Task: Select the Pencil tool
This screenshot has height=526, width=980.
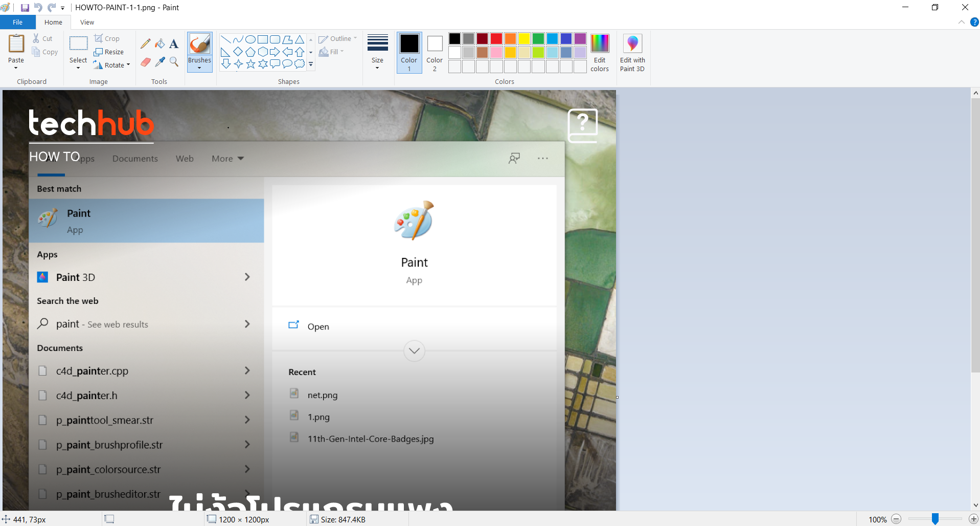Action: click(145, 44)
